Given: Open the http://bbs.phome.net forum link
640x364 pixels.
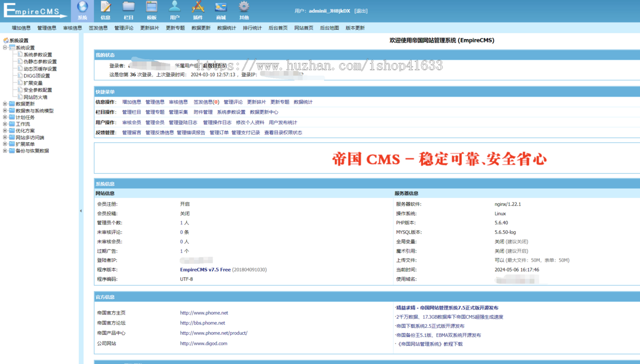Looking at the screenshot, I should pyautogui.click(x=203, y=323).
